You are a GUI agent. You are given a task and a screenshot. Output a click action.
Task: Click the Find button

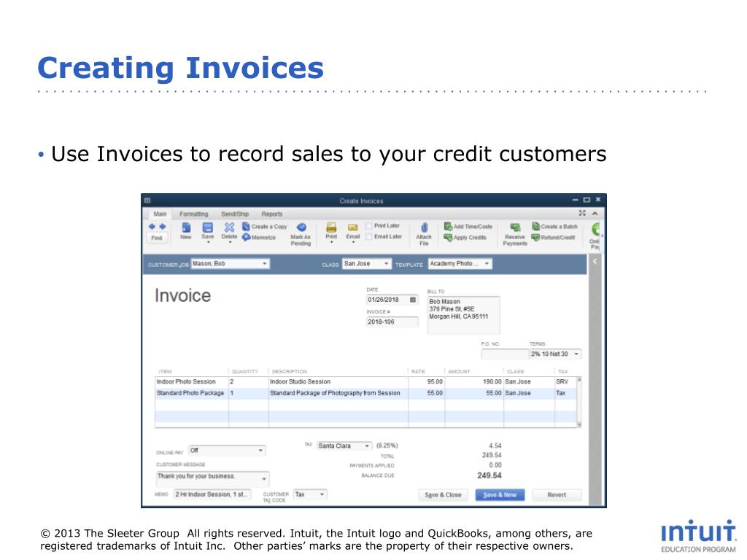pyautogui.click(x=157, y=238)
